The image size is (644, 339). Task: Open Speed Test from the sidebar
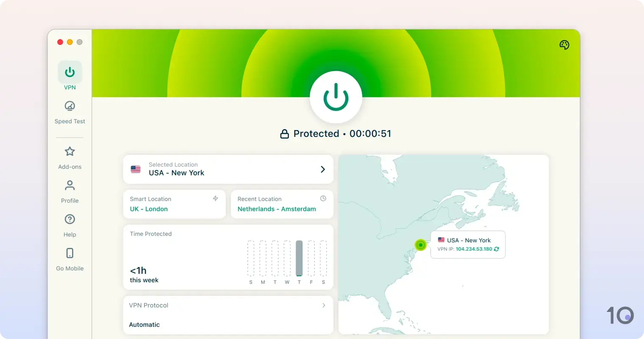(69, 106)
